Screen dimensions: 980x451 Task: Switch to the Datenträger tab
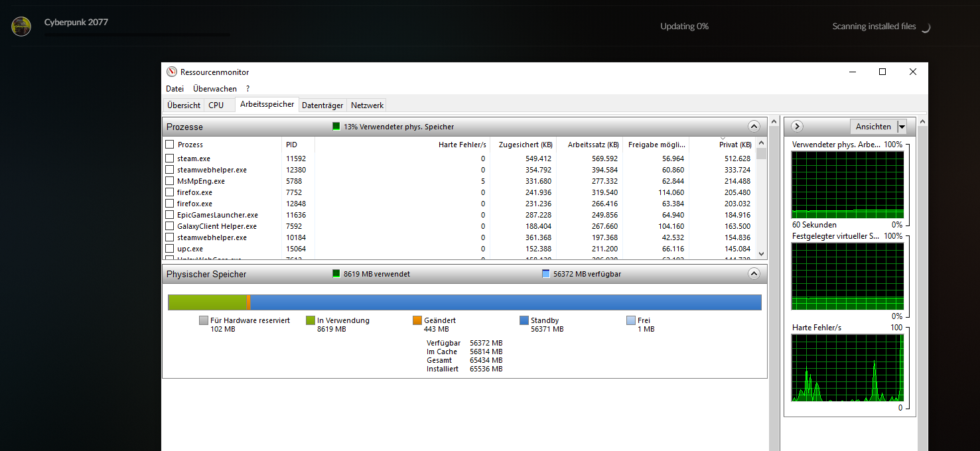point(322,105)
